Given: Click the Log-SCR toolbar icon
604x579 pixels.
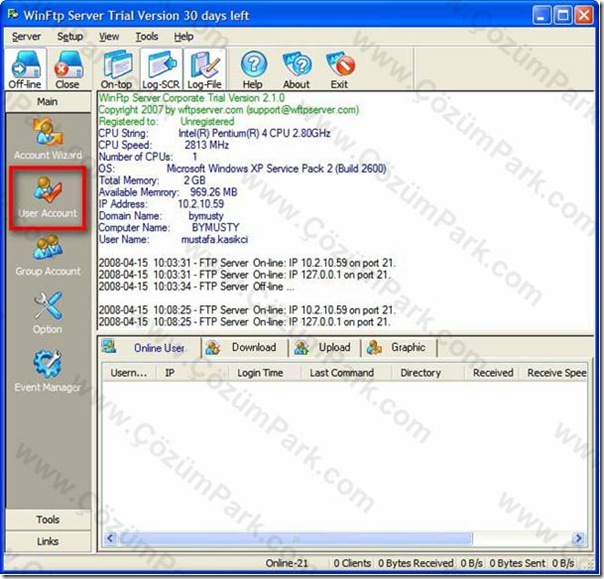Looking at the screenshot, I should click(161, 69).
